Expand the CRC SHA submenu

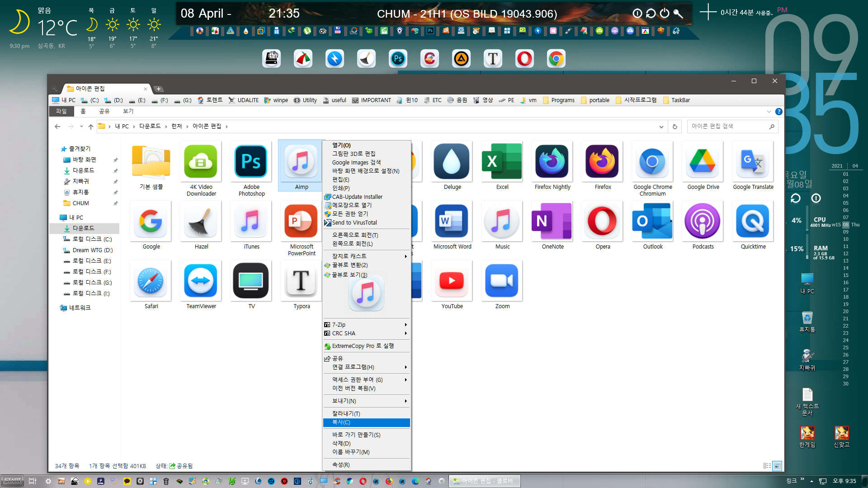coord(367,333)
